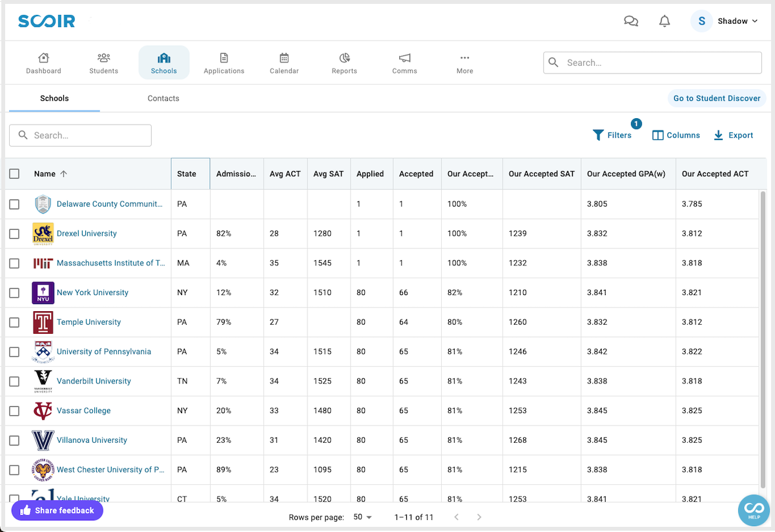The width and height of the screenshot is (775, 532).
Task: Check the Massachusetts Institute row checkbox
Action: (14, 263)
